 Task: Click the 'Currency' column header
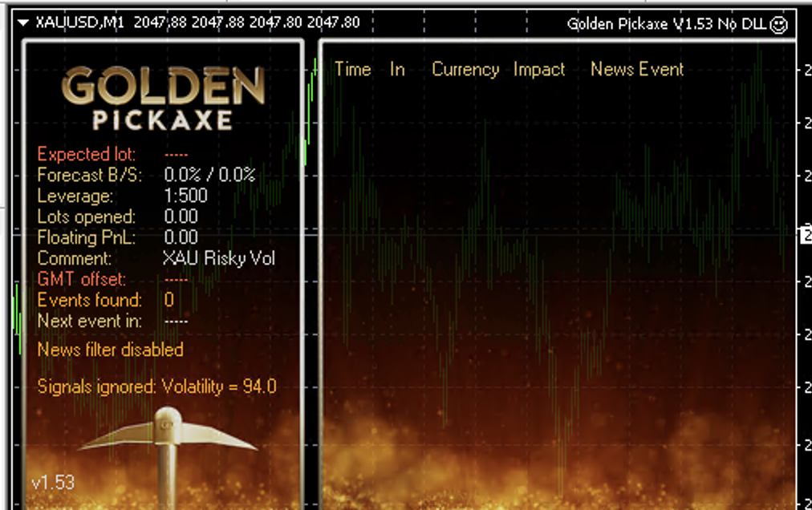pos(465,70)
